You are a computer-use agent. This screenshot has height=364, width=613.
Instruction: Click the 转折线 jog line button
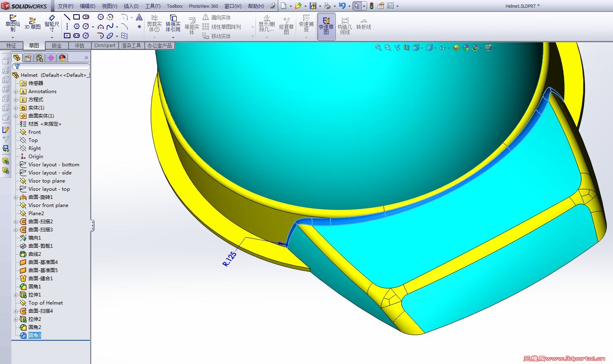(363, 24)
